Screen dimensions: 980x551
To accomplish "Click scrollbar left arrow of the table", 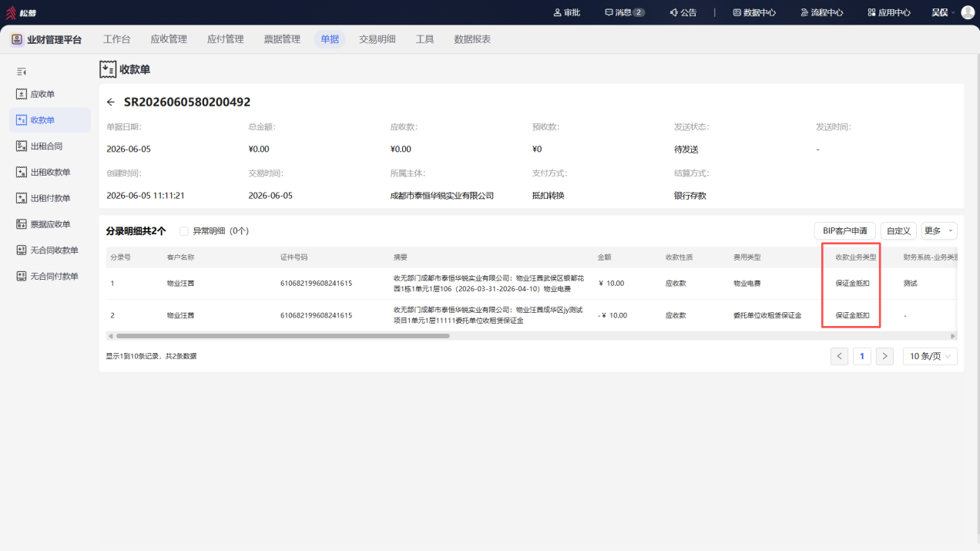I will pyautogui.click(x=109, y=336).
